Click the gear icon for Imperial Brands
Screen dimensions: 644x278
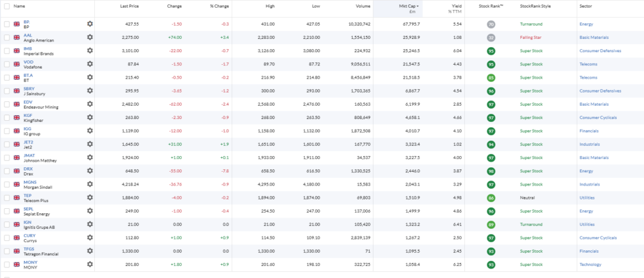tap(90, 50)
